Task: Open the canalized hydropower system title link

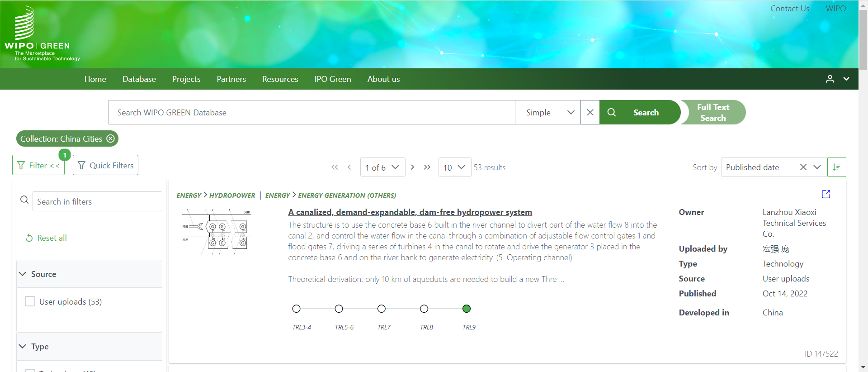Action: (x=410, y=212)
